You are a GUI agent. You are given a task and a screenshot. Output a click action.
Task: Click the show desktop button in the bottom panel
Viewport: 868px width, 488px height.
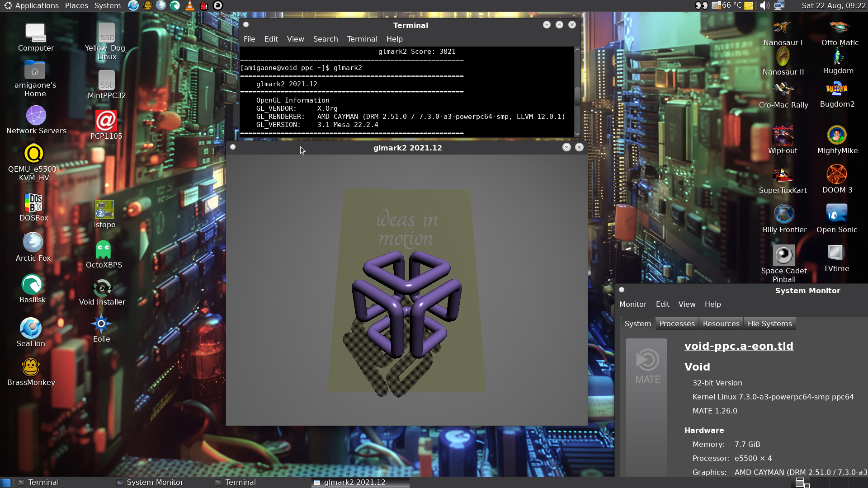[5, 483]
